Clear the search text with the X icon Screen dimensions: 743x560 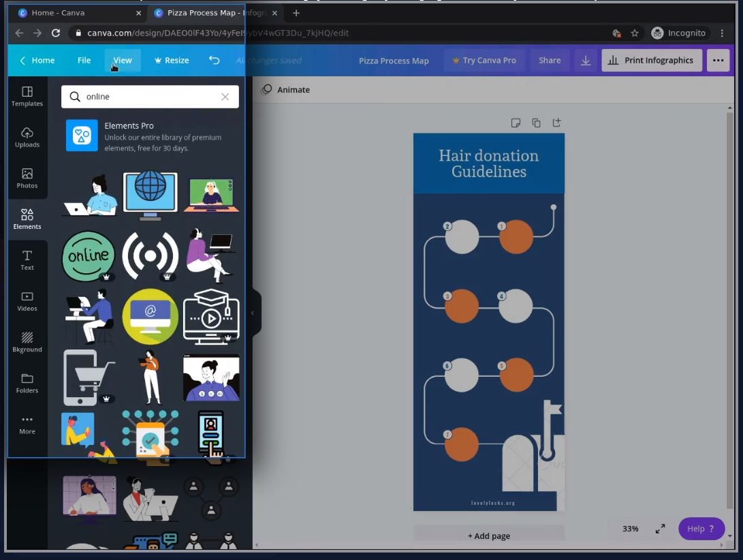coord(225,97)
